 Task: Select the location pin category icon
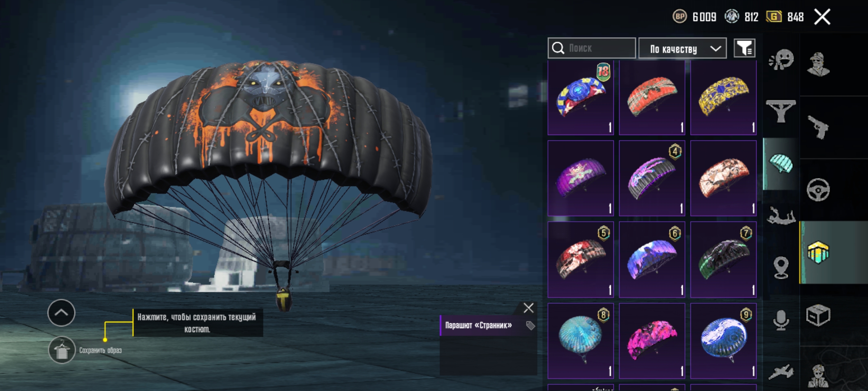pyautogui.click(x=781, y=268)
